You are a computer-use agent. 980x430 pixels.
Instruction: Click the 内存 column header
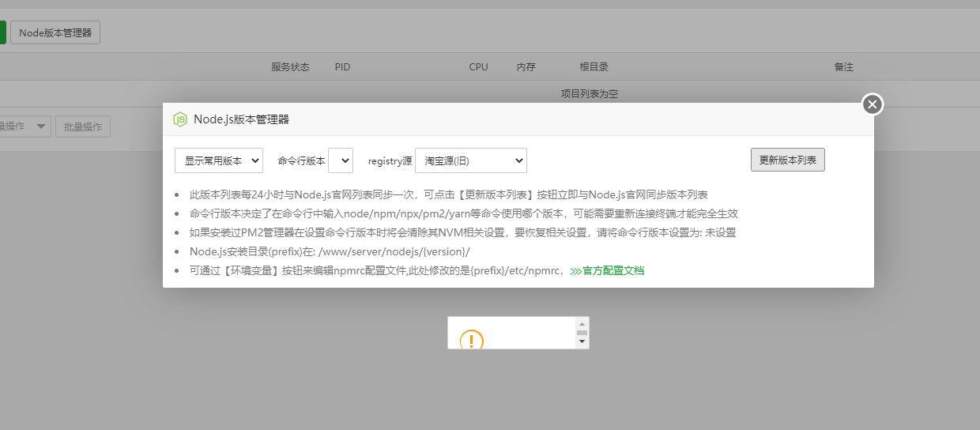(x=526, y=67)
